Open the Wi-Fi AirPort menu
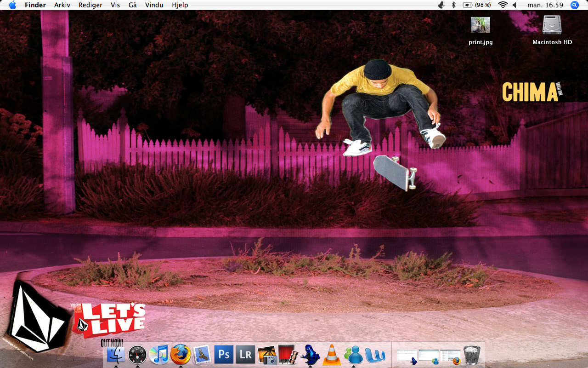 tap(503, 5)
